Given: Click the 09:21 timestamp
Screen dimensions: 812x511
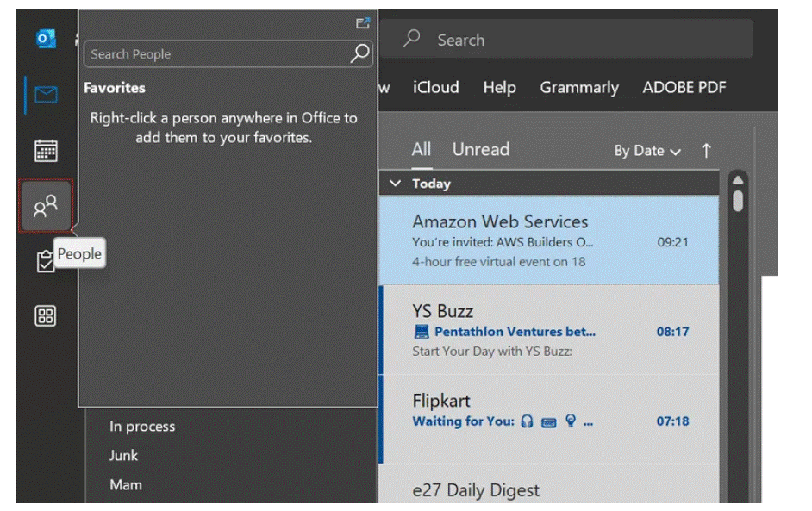Looking at the screenshot, I should (x=672, y=242).
